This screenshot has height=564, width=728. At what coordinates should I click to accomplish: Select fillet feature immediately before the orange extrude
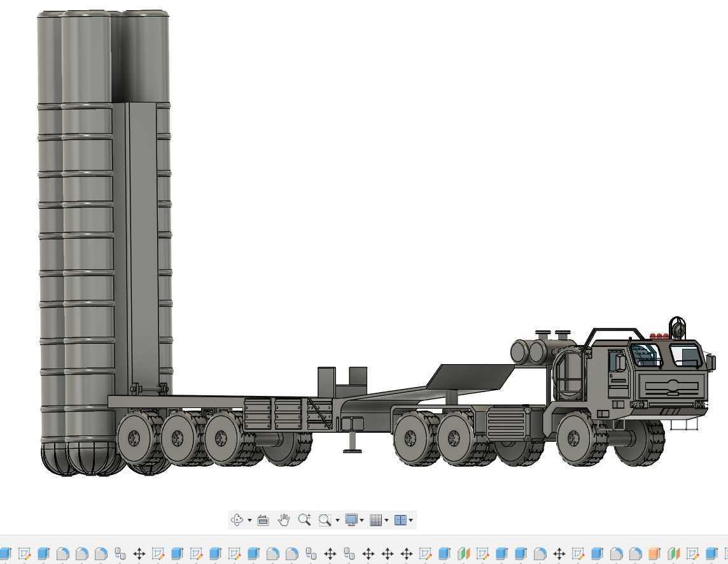pyautogui.click(x=635, y=553)
